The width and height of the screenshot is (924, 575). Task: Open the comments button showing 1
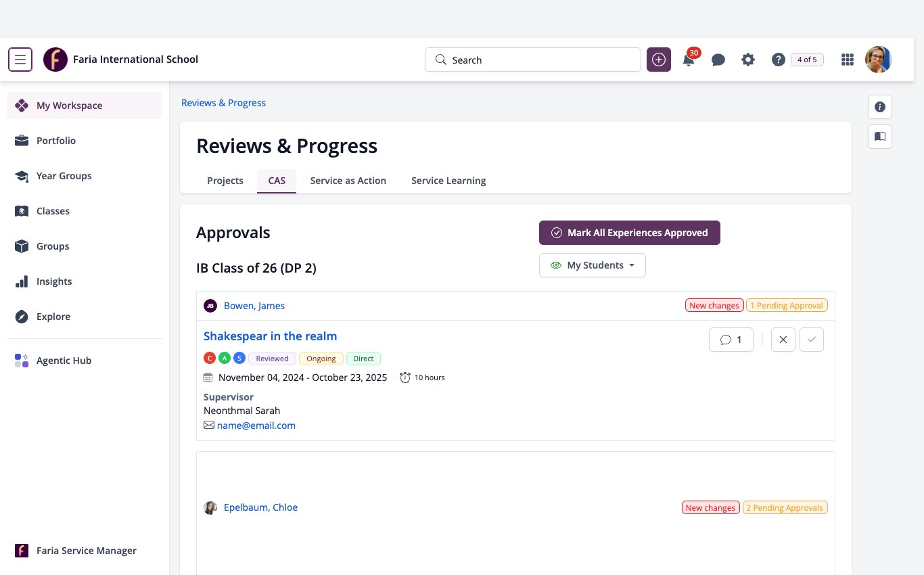click(731, 340)
